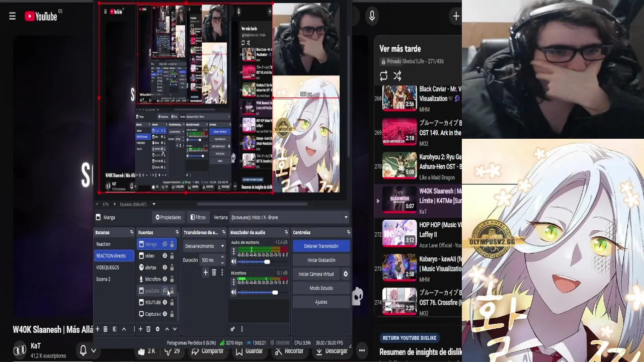Open transition options three-dot menu

pos(222,272)
